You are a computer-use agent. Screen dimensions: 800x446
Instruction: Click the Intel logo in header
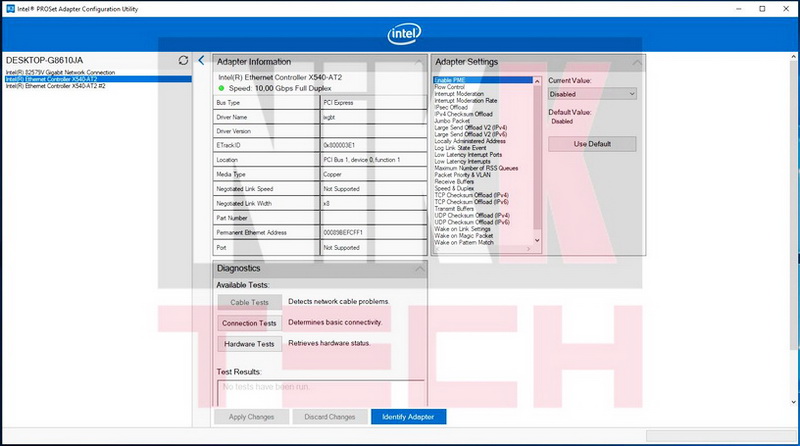(x=404, y=34)
